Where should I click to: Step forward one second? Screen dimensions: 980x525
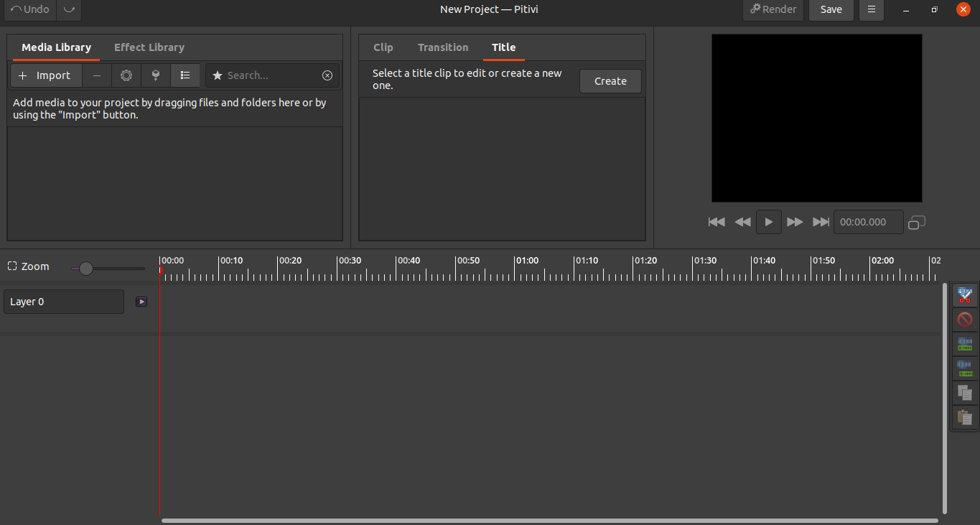pyautogui.click(x=795, y=222)
